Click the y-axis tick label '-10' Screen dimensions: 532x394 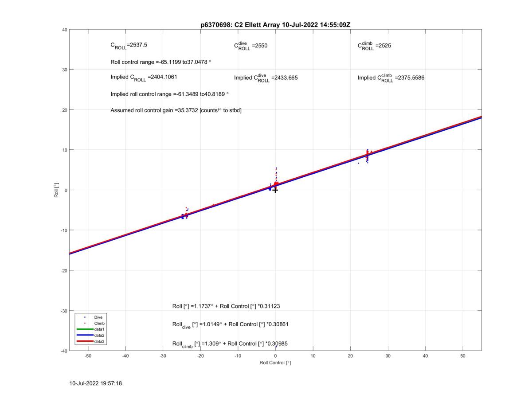pos(64,230)
